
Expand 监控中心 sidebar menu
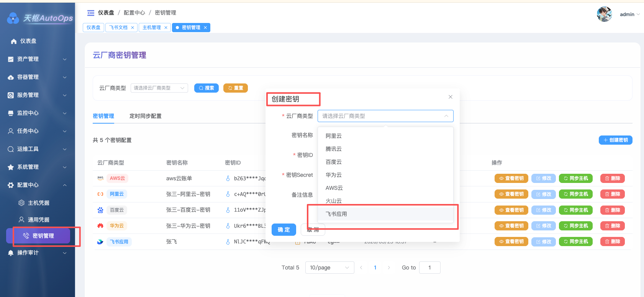(x=38, y=113)
